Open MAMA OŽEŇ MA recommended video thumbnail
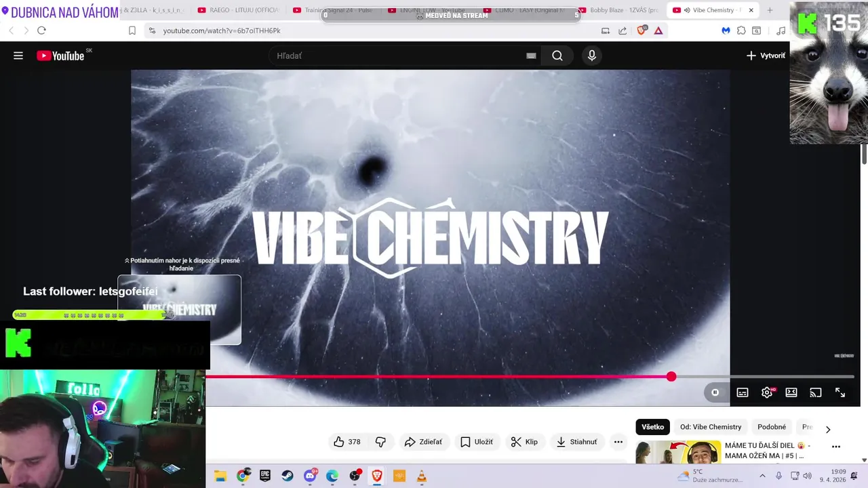868x488 pixels. point(678,452)
